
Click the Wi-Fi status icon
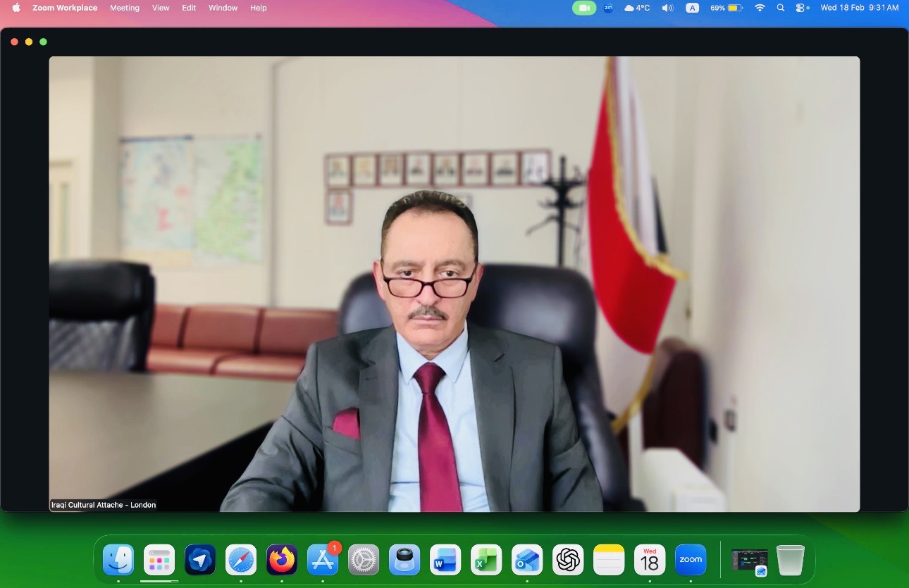click(x=760, y=8)
